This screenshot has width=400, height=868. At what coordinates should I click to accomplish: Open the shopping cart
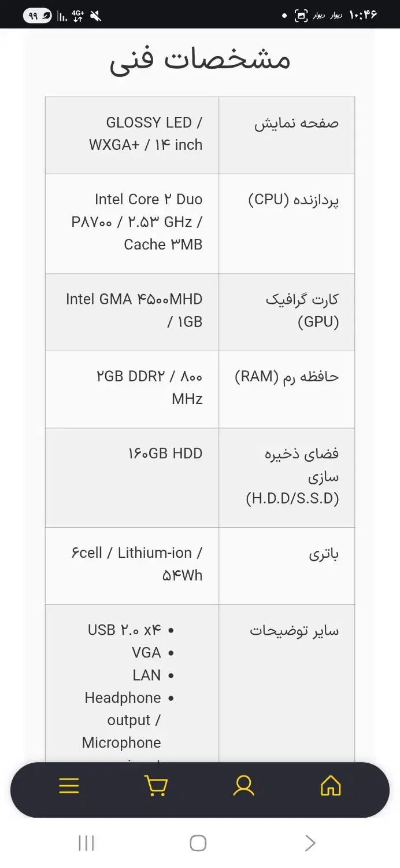pos(156,785)
